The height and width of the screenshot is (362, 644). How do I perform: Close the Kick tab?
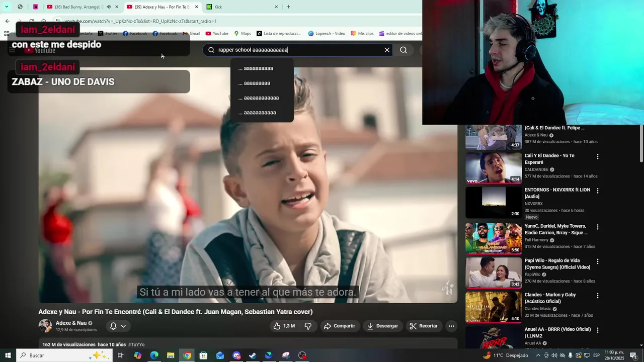(x=276, y=7)
